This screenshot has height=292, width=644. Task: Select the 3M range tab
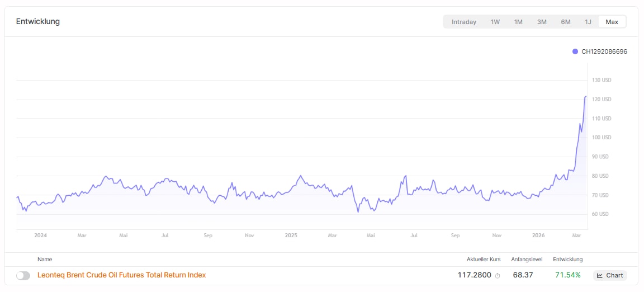tap(542, 22)
